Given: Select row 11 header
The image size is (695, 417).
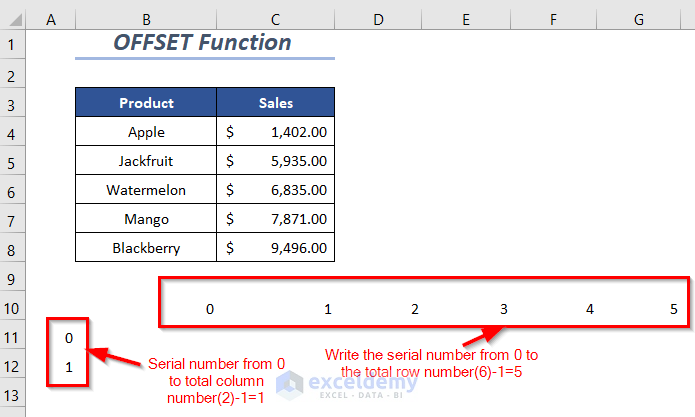Looking at the screenshot, I should point(12,335).
